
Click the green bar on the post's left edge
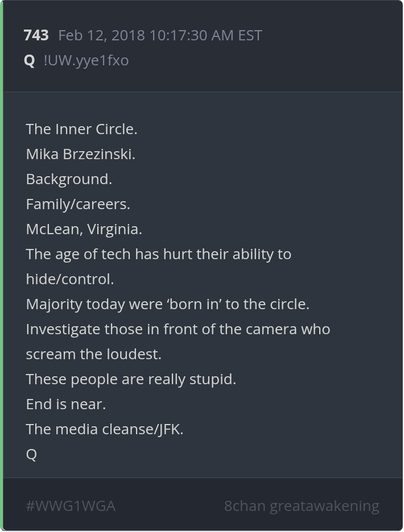click(2, 266)
